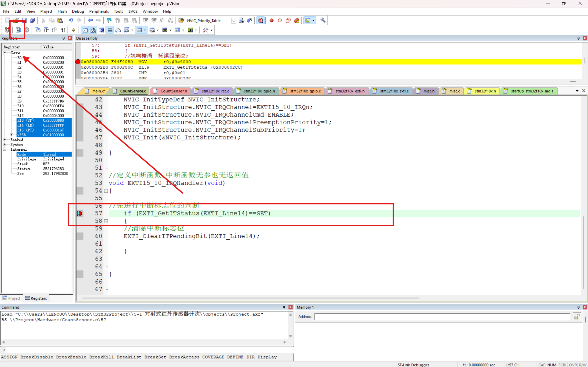The height and width of the screenshot is (367, 588).
Task: Toggle the Registers panel pin
Action: 63,38
